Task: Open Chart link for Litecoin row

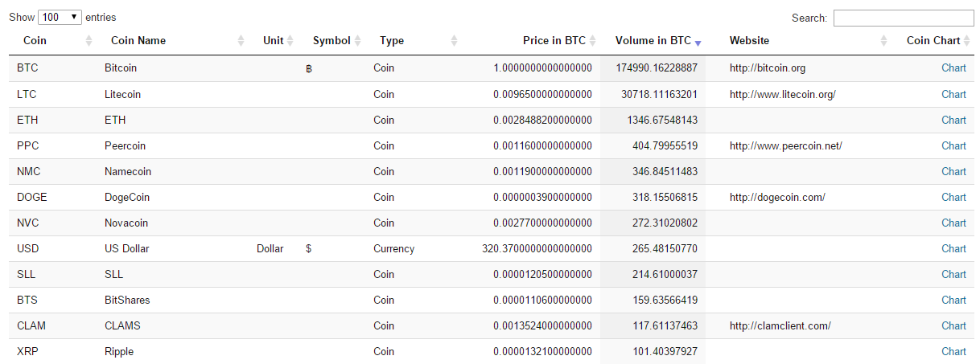Action: (x=953, y=94)
